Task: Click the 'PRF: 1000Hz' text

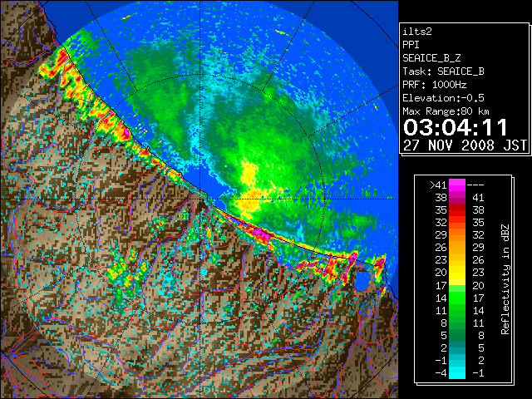Action: tap(434, 85)
